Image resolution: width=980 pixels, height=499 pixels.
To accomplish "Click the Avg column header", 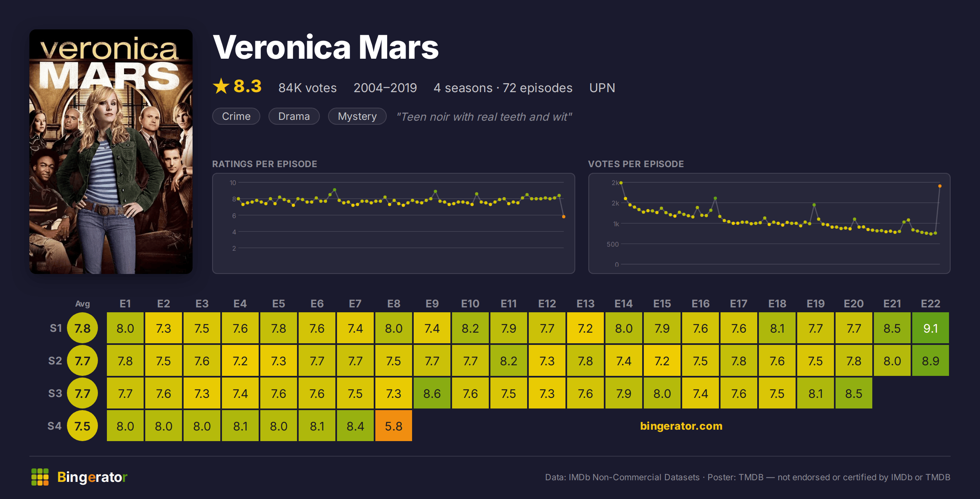I will point(82,304).
